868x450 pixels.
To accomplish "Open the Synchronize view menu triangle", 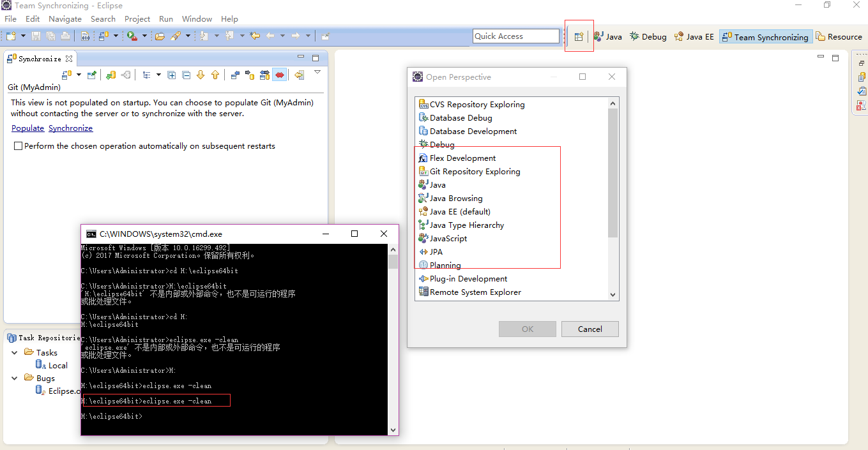I will coord(317,73).
